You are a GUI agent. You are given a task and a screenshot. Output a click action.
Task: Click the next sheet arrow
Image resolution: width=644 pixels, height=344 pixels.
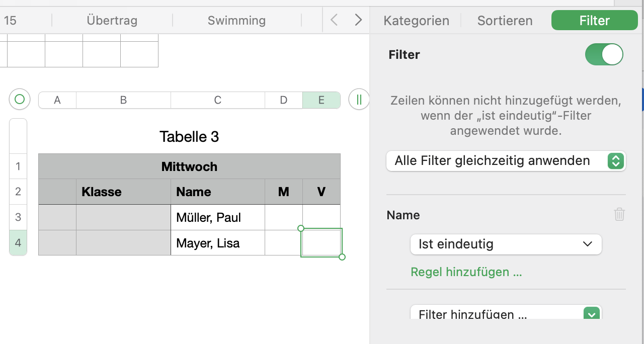click(x=358, y=20)
